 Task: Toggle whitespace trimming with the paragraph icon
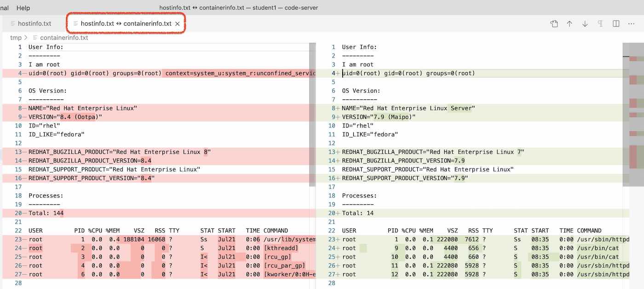600,23
